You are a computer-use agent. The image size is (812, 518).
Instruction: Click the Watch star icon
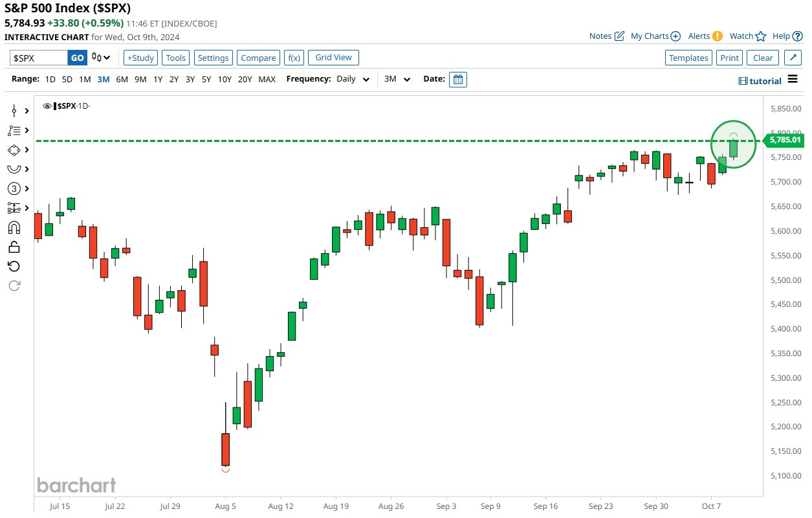click(761, 36)
